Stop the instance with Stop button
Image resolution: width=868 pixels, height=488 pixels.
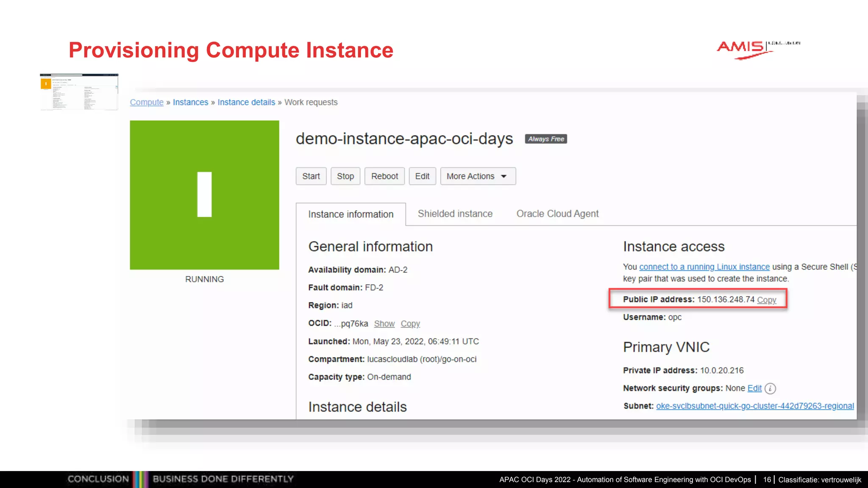click(x=345, y=176)
